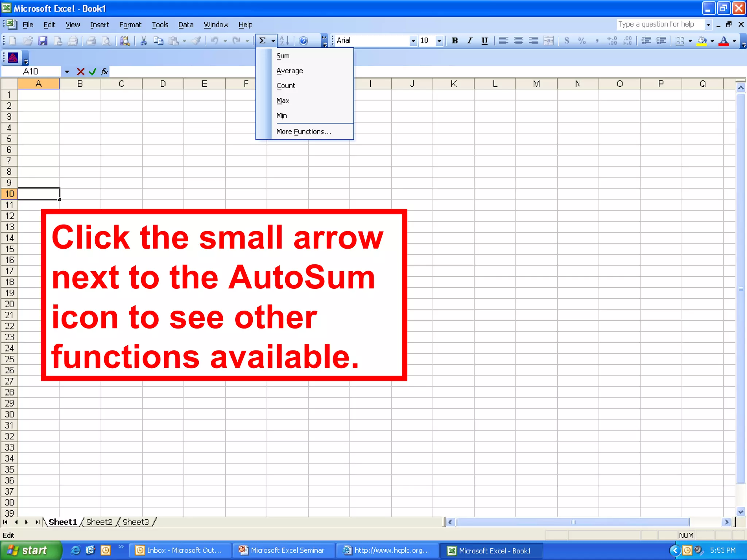Click the AutoSum sigma icon
The image size is (747, 560).
[262, 41]
